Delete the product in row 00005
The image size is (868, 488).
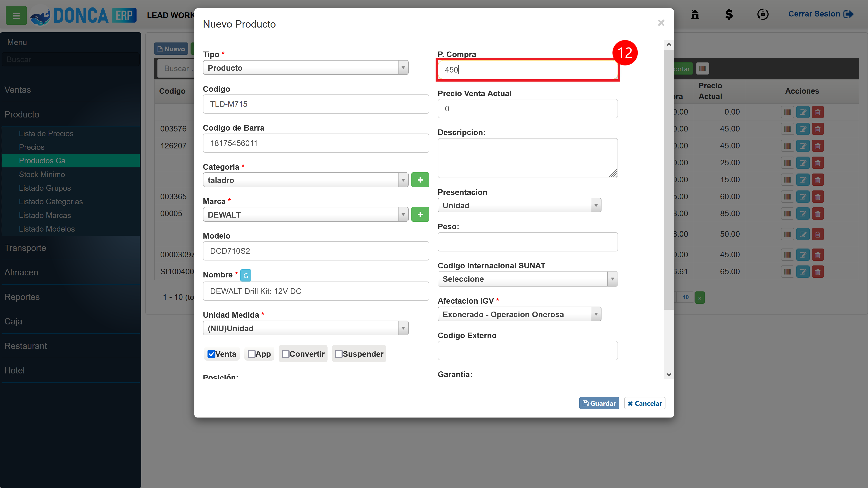818,214
